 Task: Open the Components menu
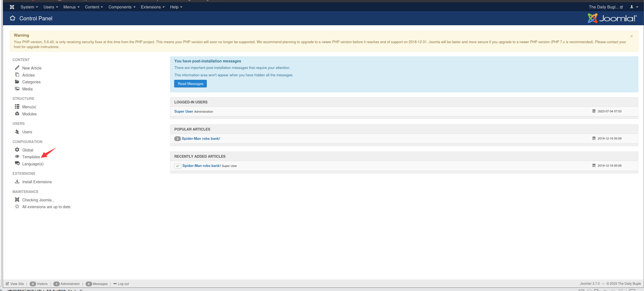coord(122,7)
